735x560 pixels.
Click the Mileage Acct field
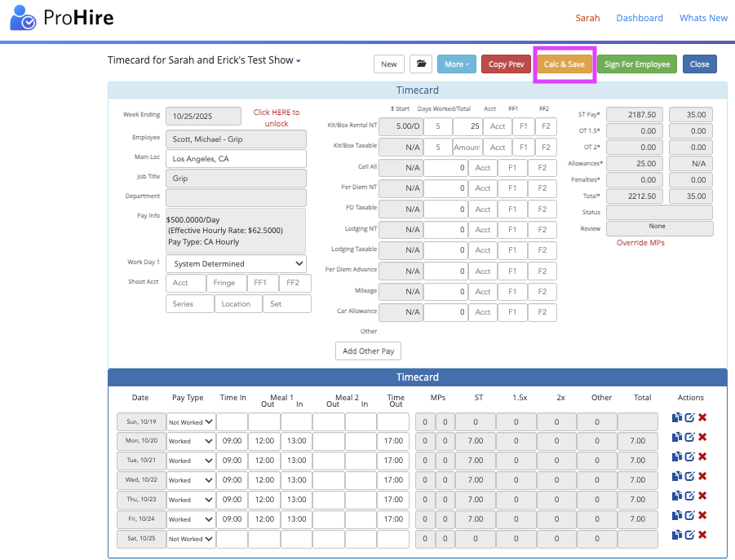point(483,291)
